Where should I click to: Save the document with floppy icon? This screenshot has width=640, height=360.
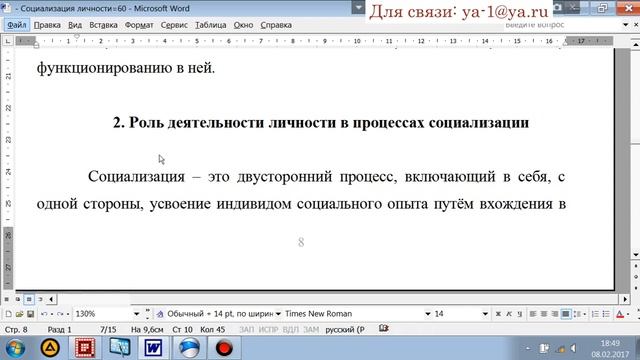[30, 314]
